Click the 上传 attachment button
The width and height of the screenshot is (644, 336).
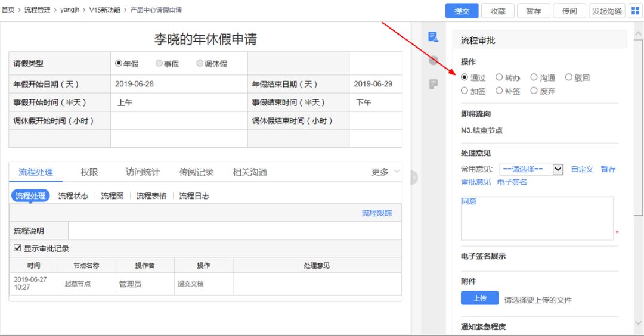click(x=479, y=298)
